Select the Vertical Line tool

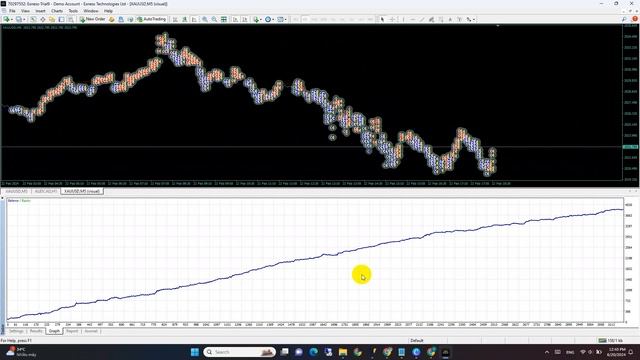pos(403,19)
